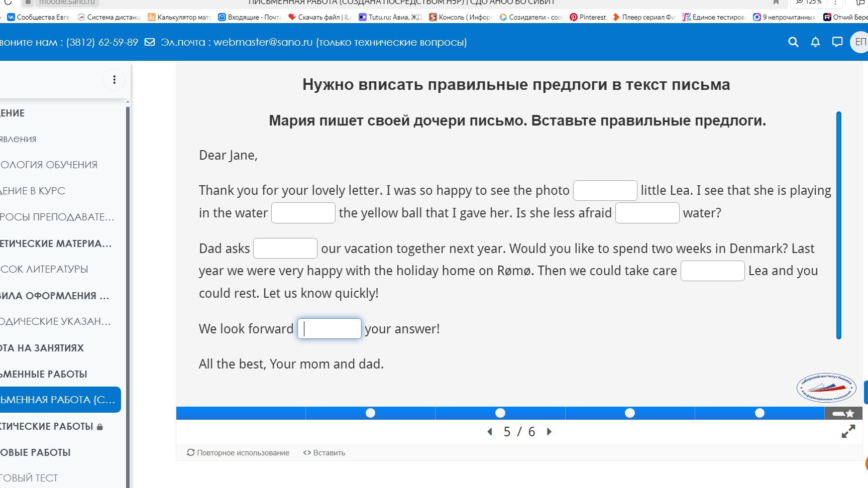Screen dimensions: 868x488
Task: Open Плеер сериал bookmark
Action: coord(644,17)
